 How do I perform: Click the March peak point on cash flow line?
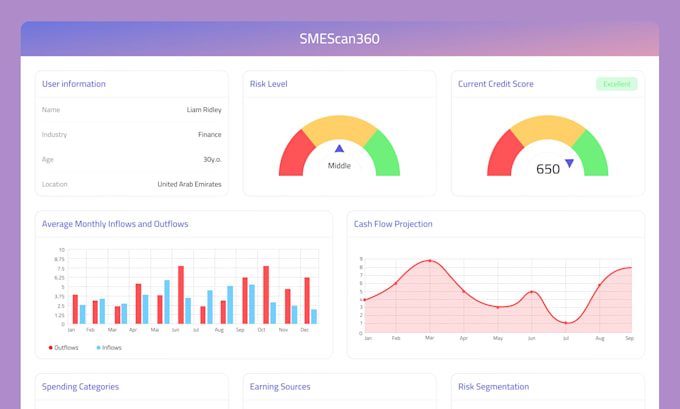tap(430, 261)
